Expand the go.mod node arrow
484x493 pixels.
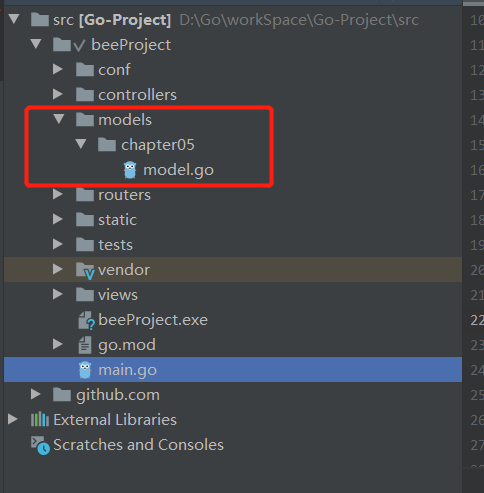58,344
